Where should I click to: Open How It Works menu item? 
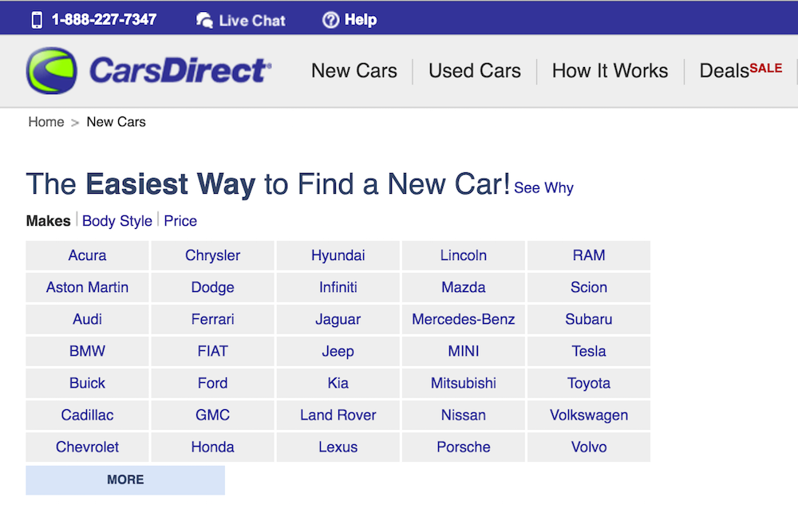coord(610,71)
